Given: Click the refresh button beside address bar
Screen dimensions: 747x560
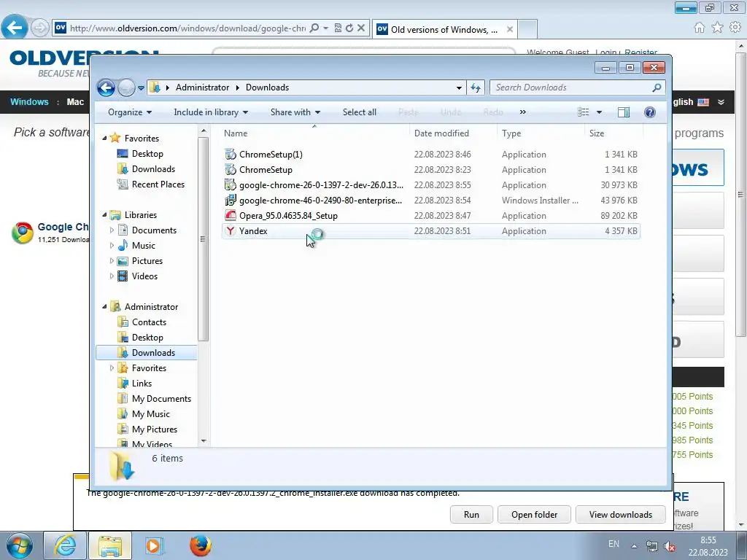Looking at the screenshot, I should coord(476,87).
